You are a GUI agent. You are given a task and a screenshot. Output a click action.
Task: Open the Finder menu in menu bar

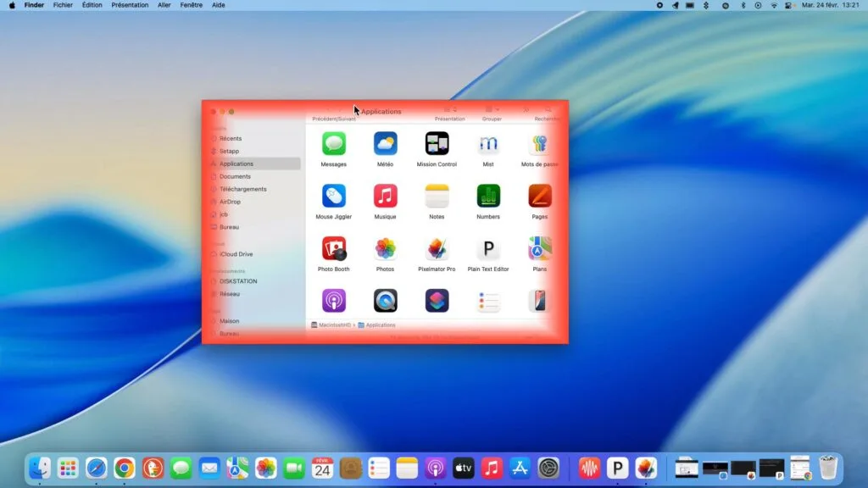click(34, 5)
